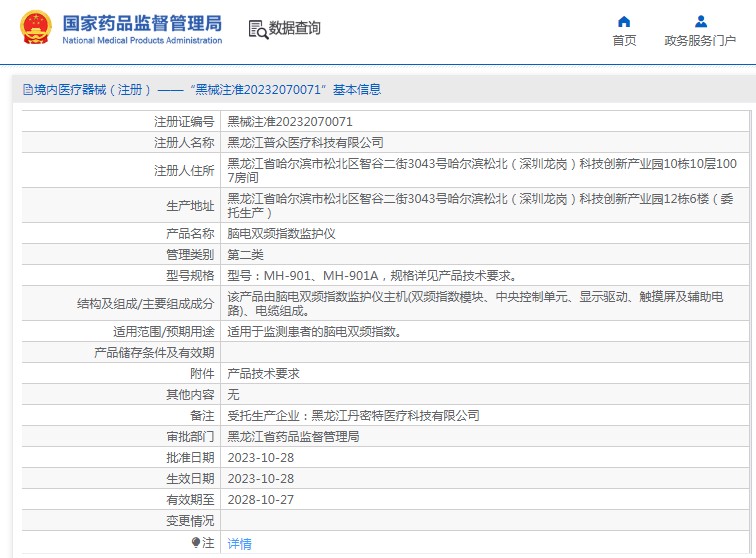756x558 pixels.
Task: Open the 详情 link
Action: tap(240, 544)
